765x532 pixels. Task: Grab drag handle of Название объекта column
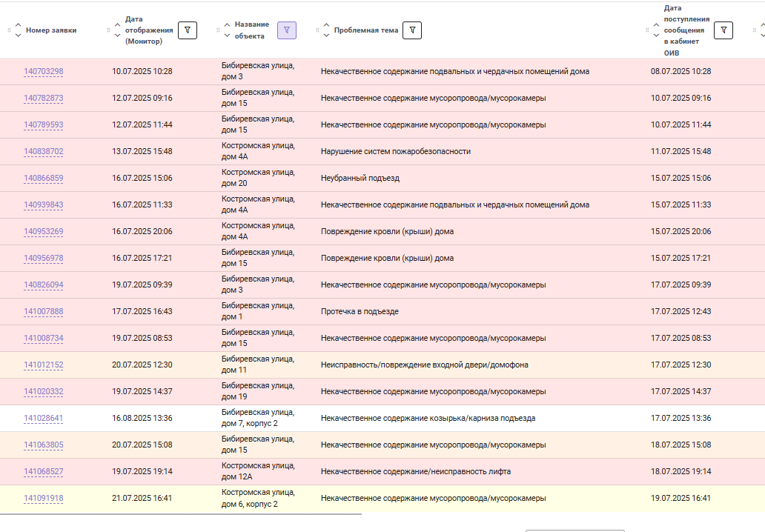point(218,30)
